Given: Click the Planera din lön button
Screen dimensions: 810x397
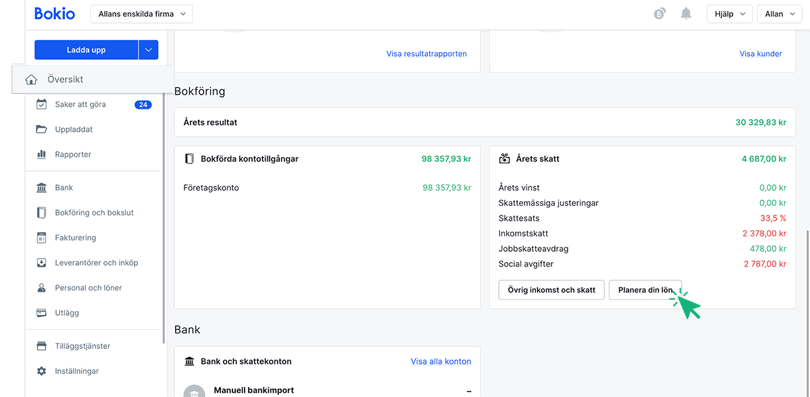Looking at the screenshot, I should 646,290.
